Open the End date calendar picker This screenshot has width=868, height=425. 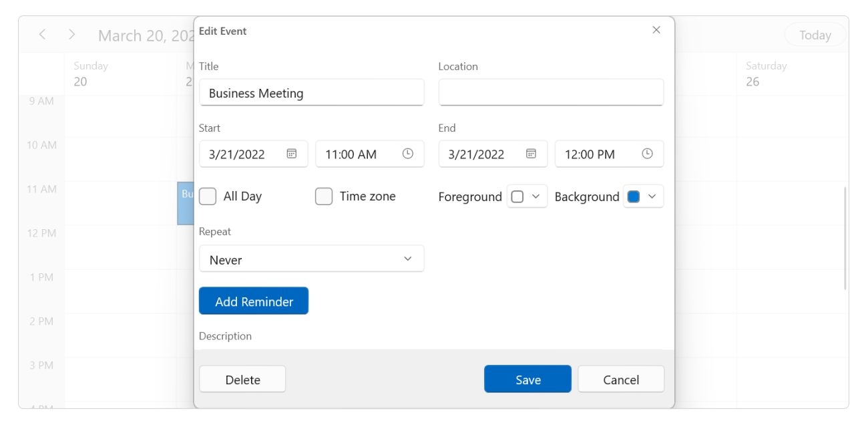click(531, 153)
